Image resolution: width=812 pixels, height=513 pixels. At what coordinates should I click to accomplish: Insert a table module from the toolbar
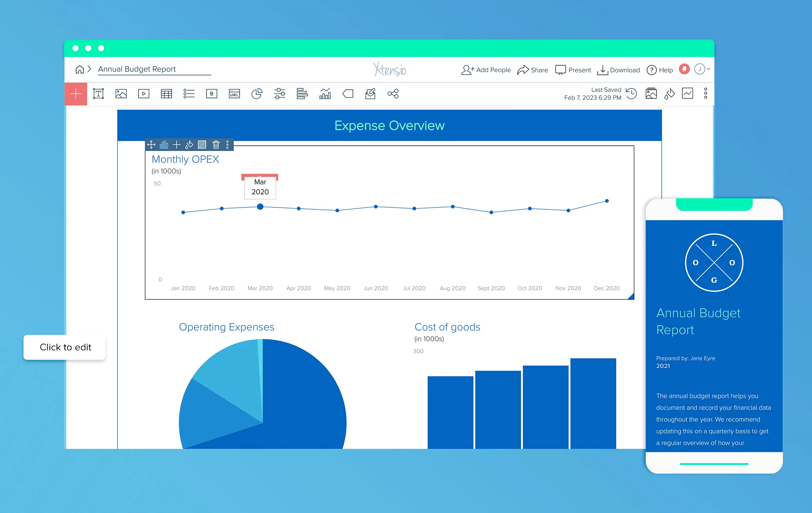point(166,94)
